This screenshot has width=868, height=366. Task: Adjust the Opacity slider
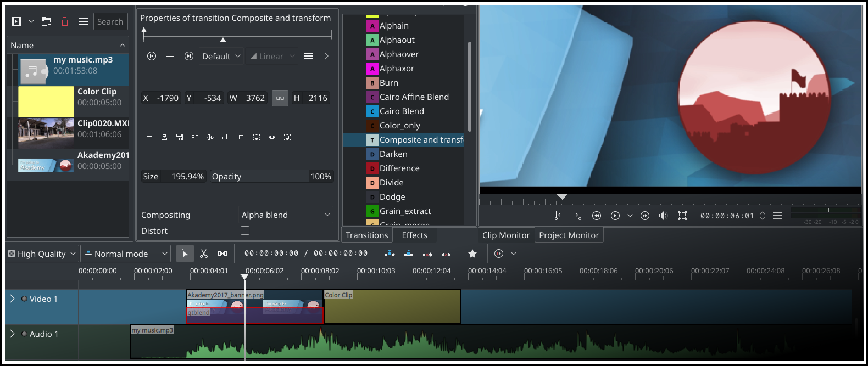point(271,176)
